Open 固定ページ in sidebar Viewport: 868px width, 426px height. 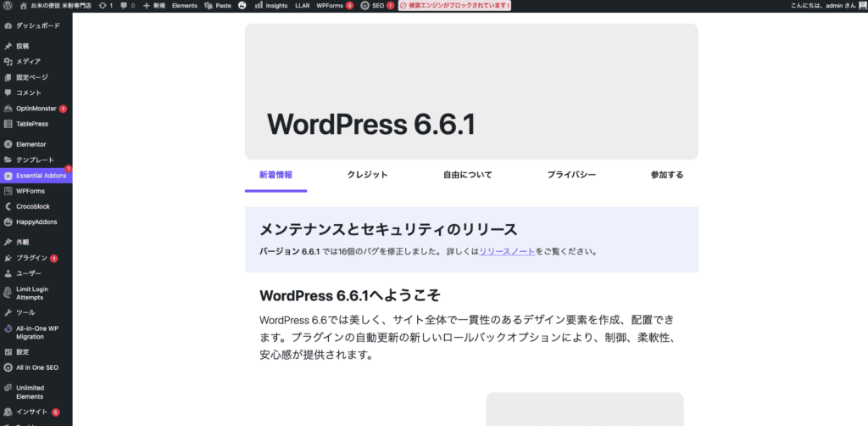click(x=36, y=77)
